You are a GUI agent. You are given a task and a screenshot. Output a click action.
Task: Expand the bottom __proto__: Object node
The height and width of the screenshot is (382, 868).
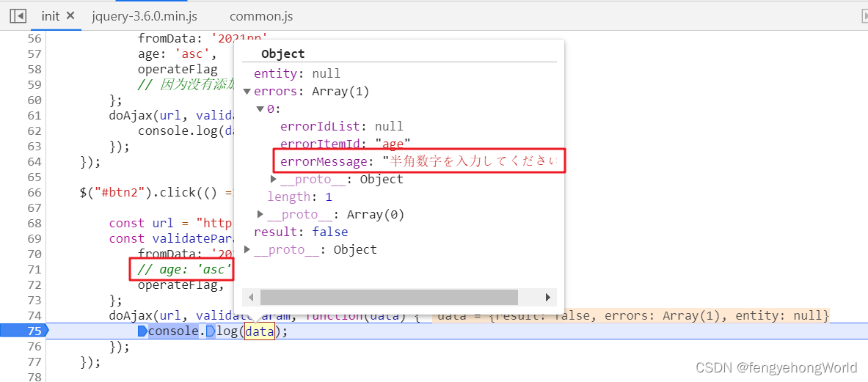247,249
